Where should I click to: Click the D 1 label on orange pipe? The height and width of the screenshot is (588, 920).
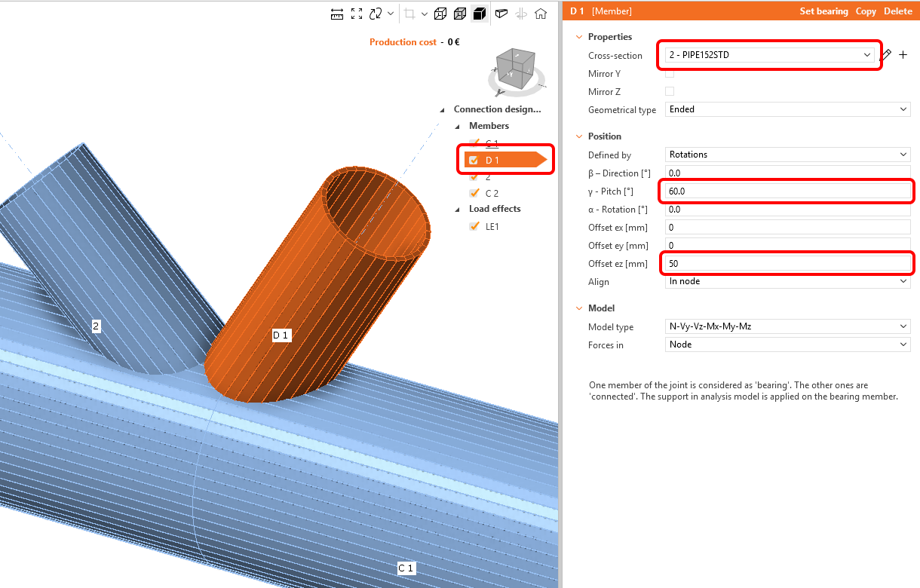[281, 335]
